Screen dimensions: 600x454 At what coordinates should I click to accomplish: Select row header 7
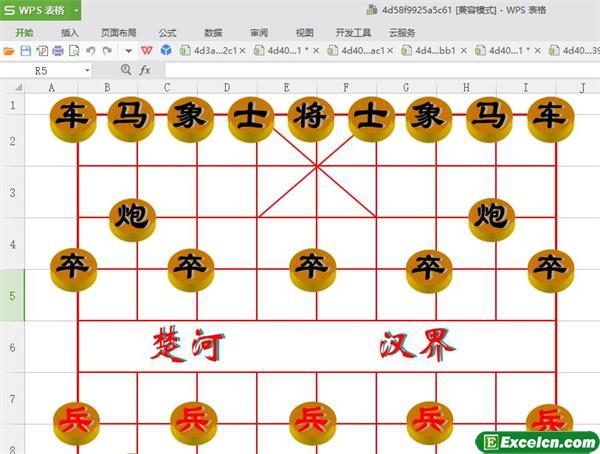(12, 398)
